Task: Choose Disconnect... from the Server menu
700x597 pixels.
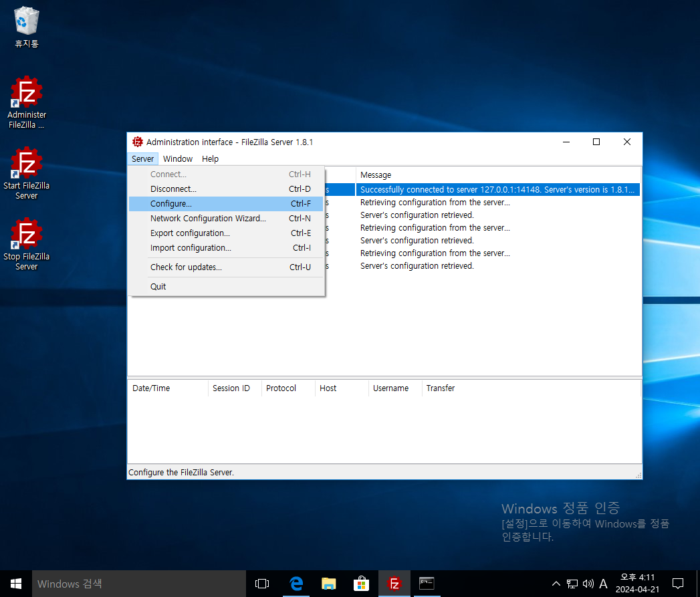Action: [226, 189]
